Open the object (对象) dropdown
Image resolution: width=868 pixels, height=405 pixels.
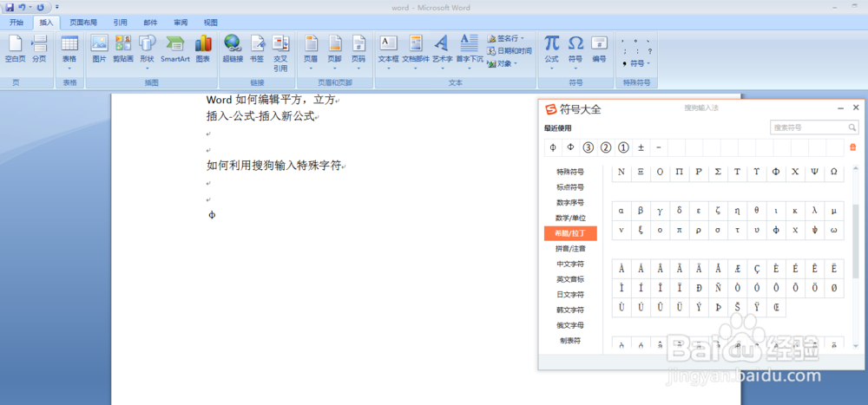tap(502, 63)
